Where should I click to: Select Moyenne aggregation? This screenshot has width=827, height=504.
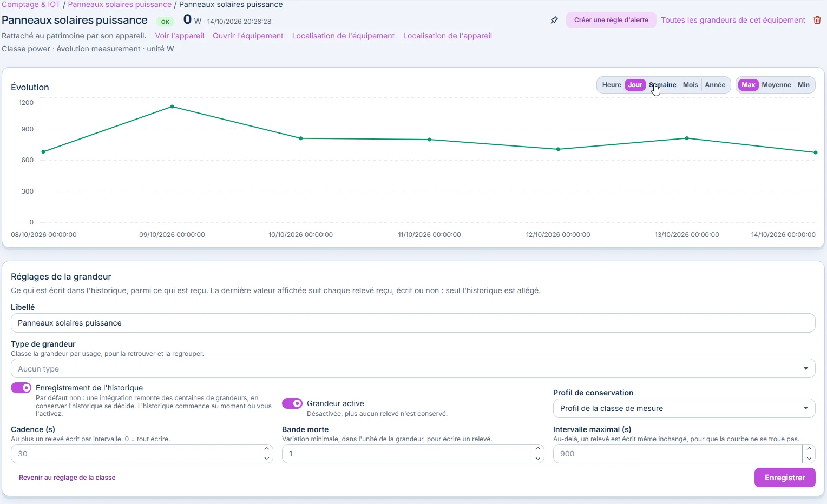coord(777,85)
